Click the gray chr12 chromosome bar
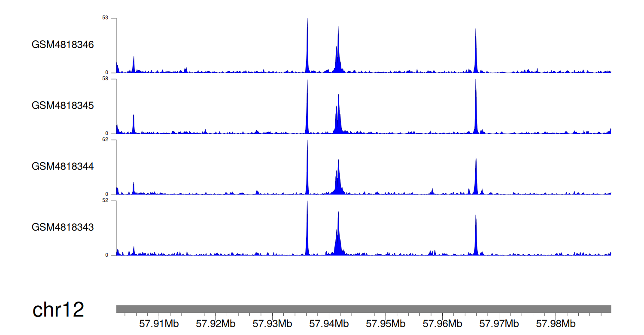This screenshot has height=335, width=644. tap(363, 309)
